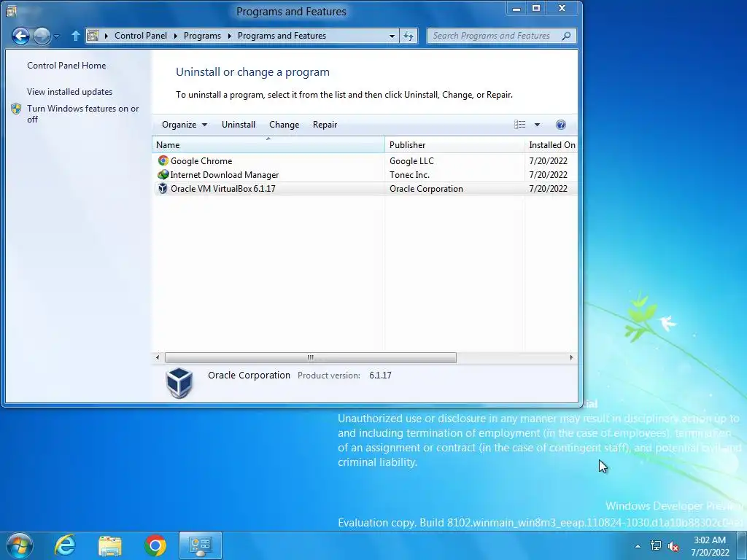Open View installed updates
Image resolution: width=747 pixels, height=560 pixels.
[x=69, y=91]
